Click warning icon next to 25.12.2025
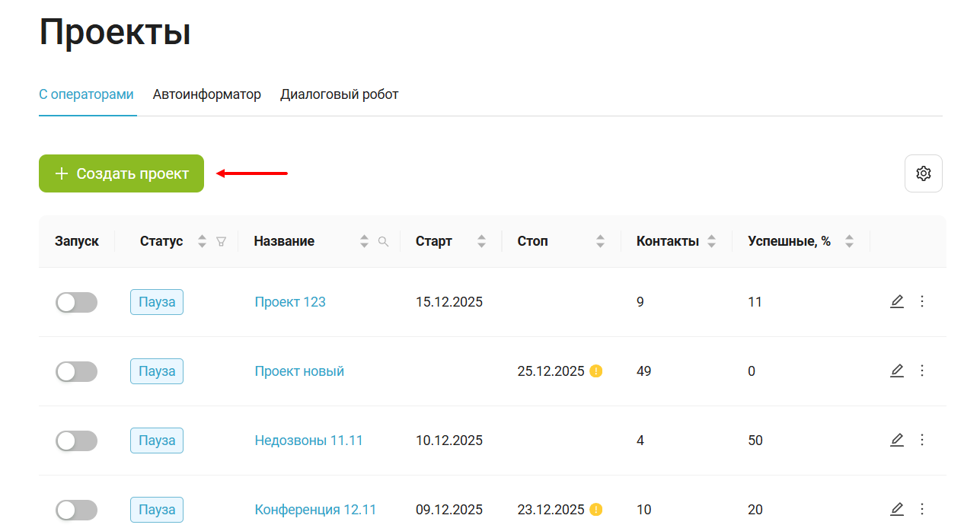The height and width of the screenshot is (528, 980). 596,371
